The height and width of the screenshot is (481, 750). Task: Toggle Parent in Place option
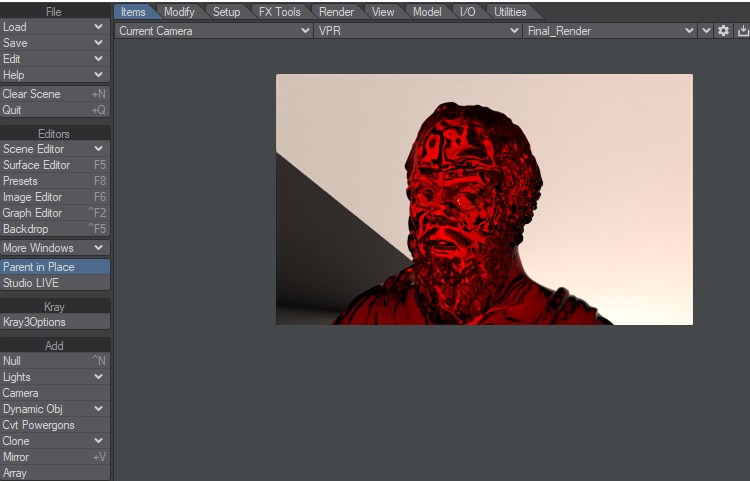pyautogui.click(x=54, y=267)
